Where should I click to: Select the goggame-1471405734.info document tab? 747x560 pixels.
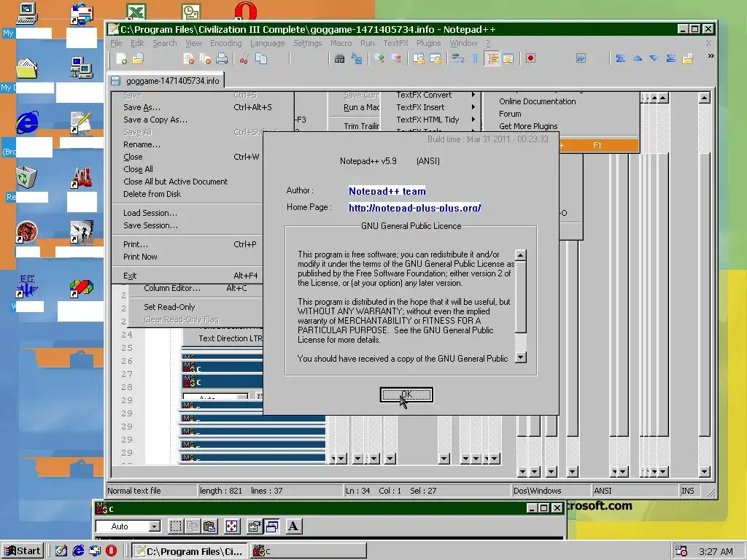coord(166,81)
